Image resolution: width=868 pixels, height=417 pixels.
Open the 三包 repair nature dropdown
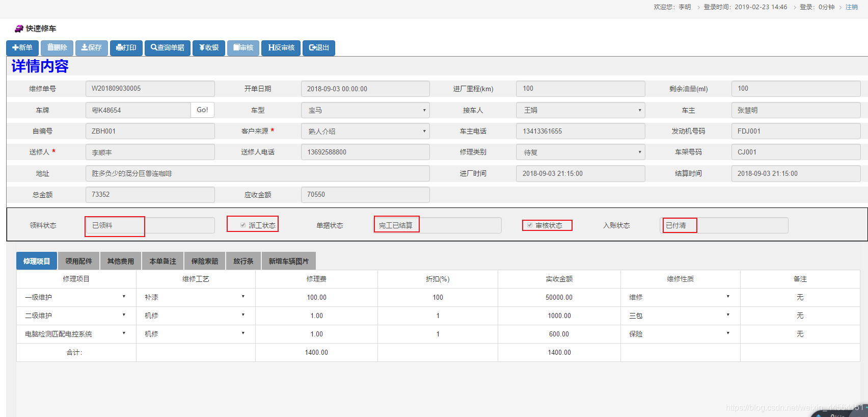pyautogui.click(x=680, y=316)
